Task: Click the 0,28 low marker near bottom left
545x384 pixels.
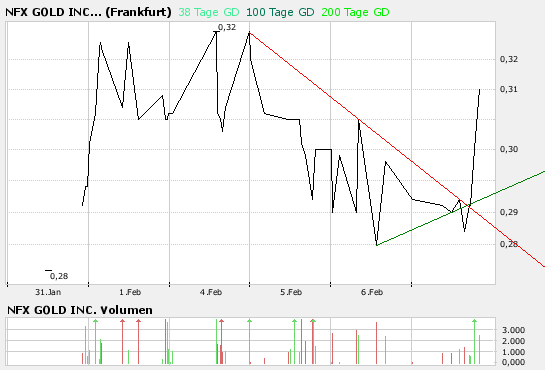Action: tap(59, 276)
